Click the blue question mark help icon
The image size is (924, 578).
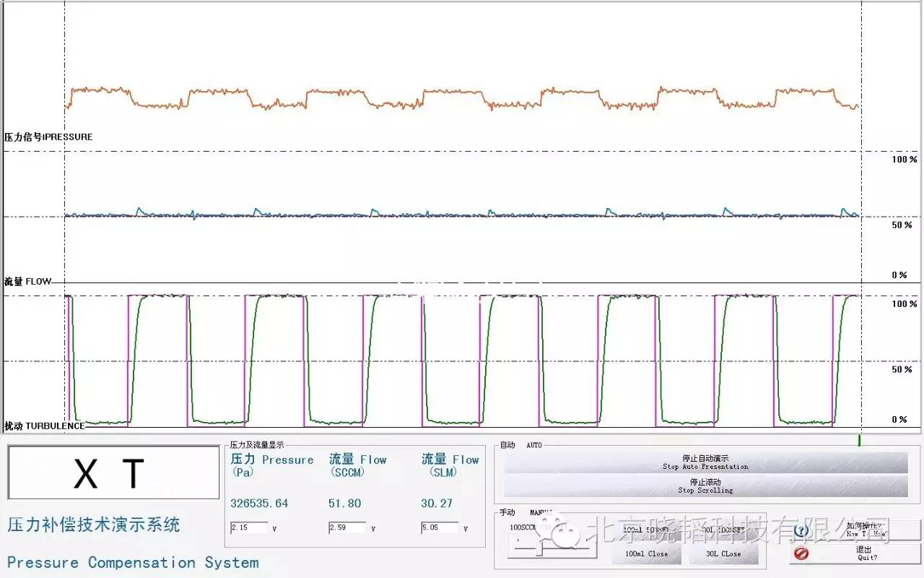tap(801, 531)
